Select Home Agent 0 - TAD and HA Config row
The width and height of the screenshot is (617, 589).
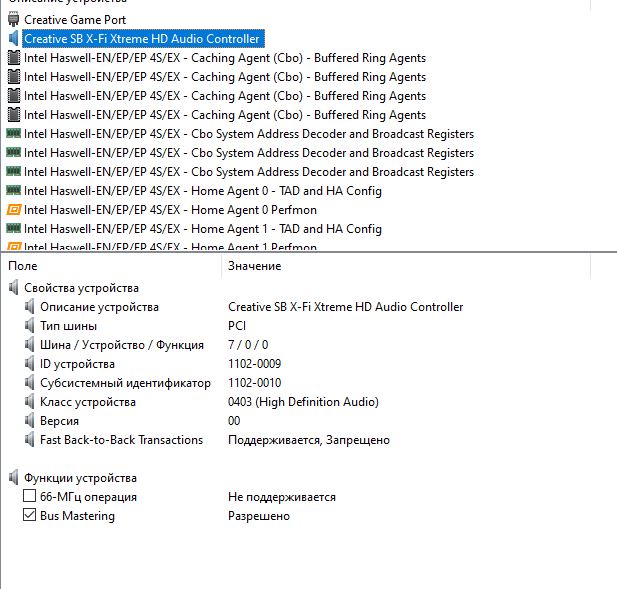pos(203,191)
